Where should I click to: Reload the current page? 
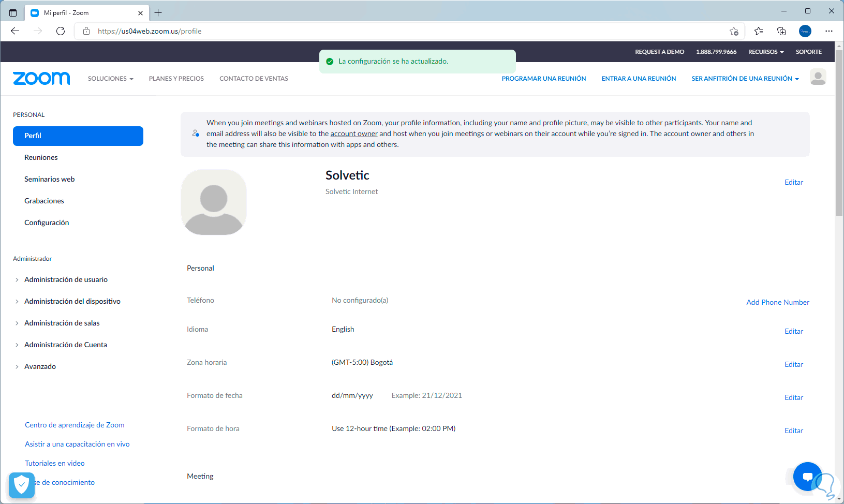pos(61,31)
